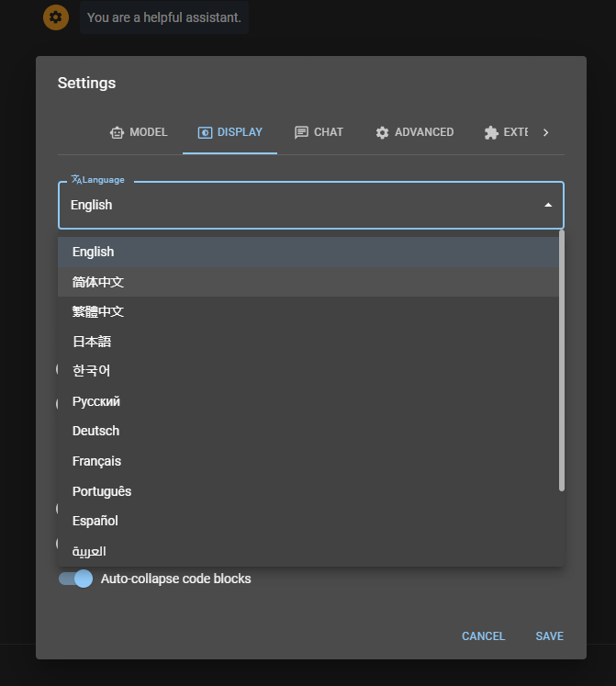Open the CHAT tab
Image resolution: width=616 pixels, height=686 pixels.
click(x=319, y=132)
